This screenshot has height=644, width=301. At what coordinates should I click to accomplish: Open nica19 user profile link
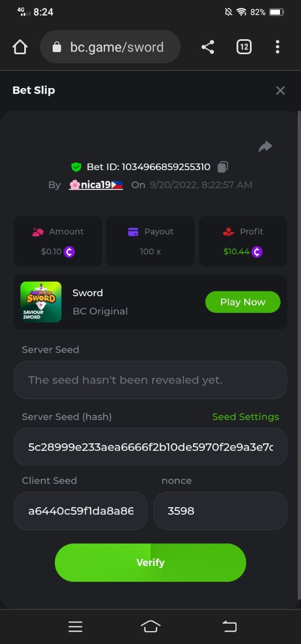[96, 185]
